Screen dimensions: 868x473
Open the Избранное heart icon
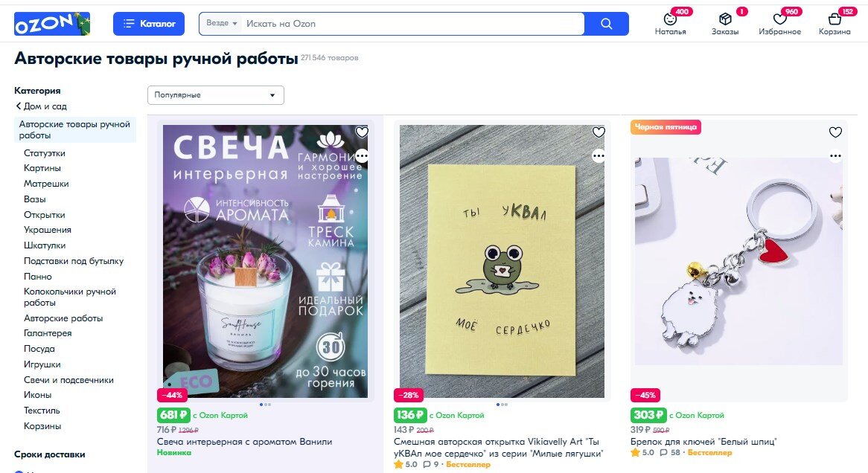[x=779, y=19]
